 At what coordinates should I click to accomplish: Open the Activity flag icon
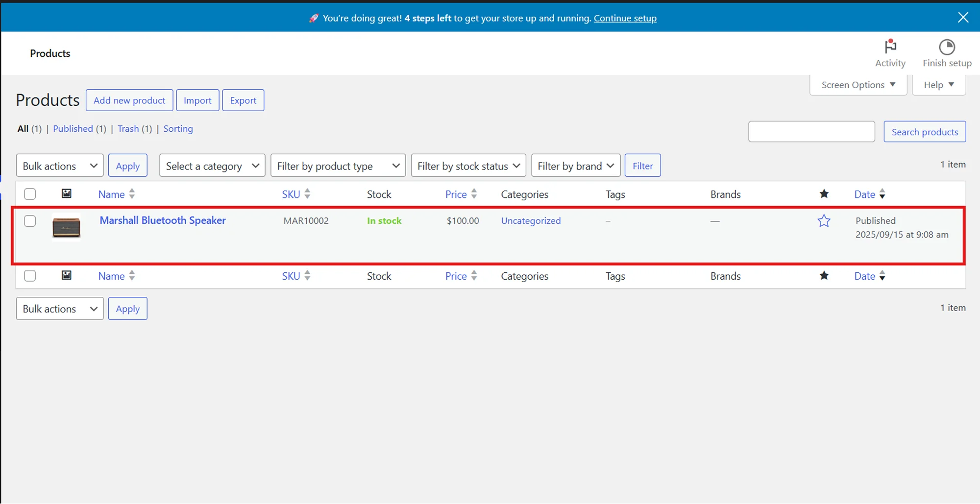click(x=890, y=47)
